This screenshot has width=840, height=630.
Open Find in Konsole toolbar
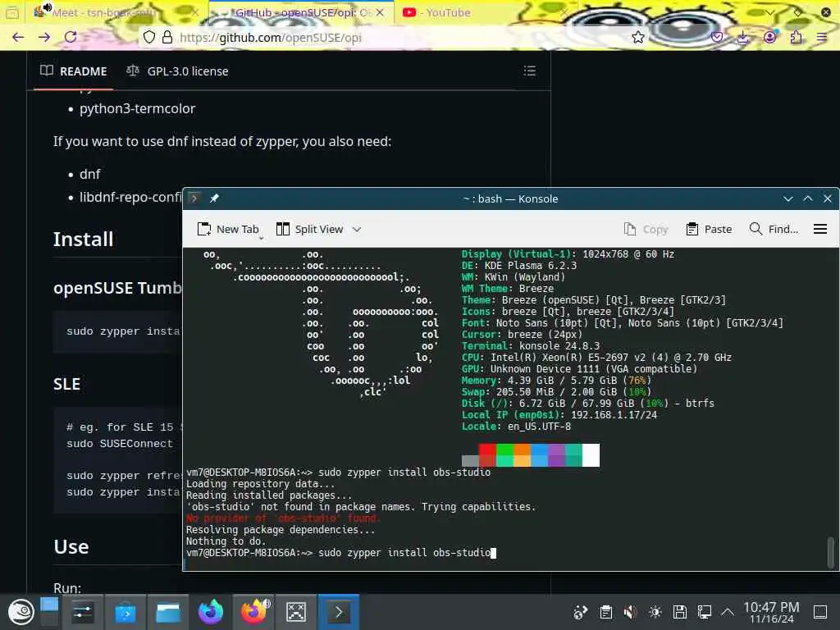pos(774,229)
